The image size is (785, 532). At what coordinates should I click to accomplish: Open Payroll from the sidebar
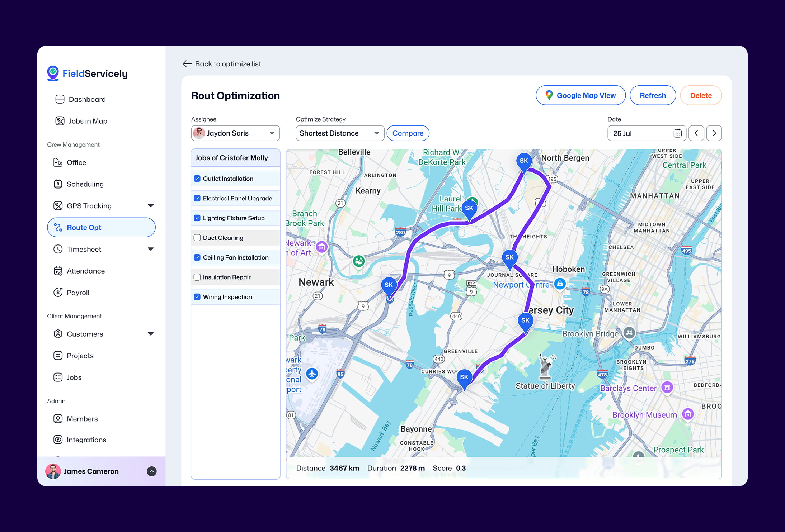[78, 293]
